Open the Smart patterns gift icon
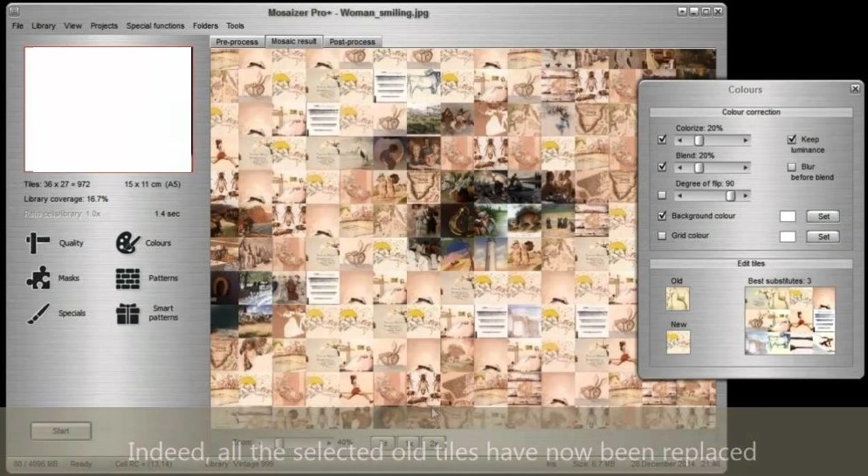Screen dimensions: 868x476 (127, 314)
